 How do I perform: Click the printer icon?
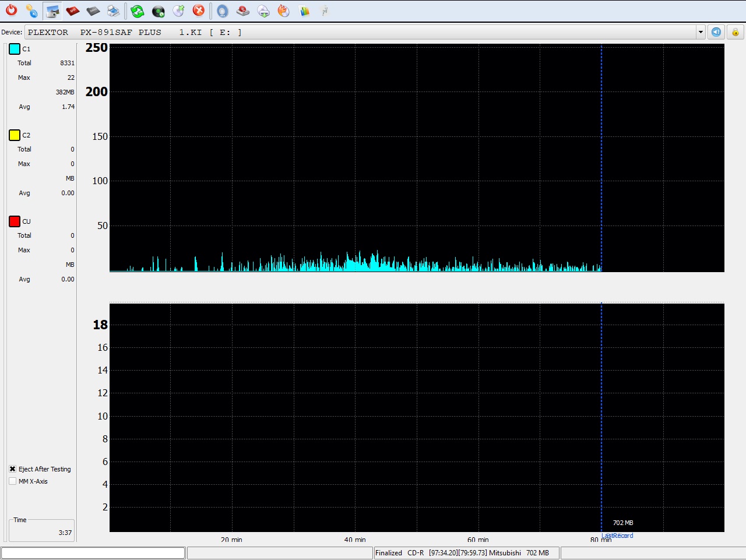click(114, 10)
